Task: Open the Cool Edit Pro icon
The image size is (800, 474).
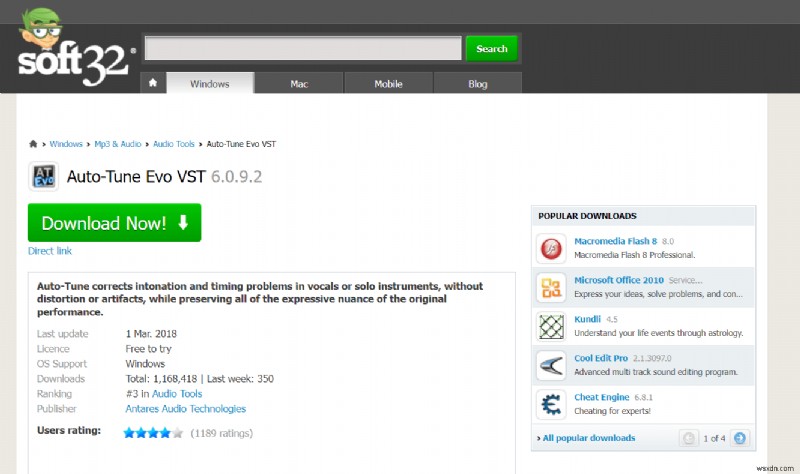Action: coord(551,365)
